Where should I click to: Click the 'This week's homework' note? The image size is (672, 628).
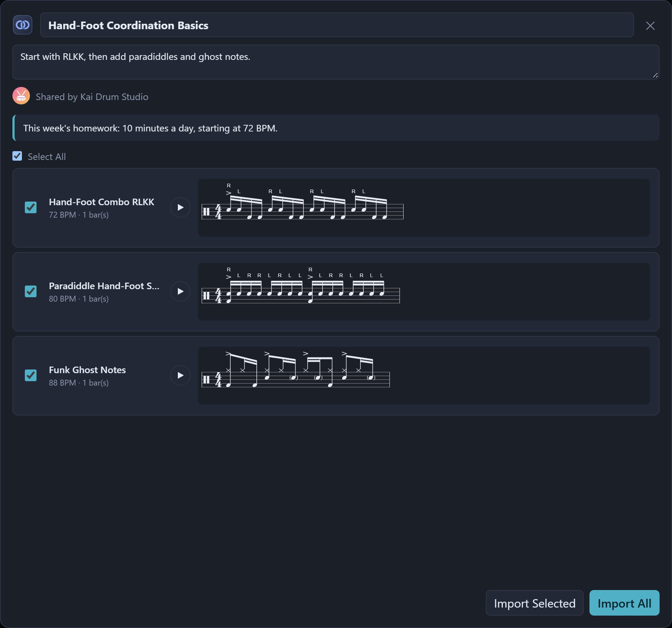coord(336,128)
